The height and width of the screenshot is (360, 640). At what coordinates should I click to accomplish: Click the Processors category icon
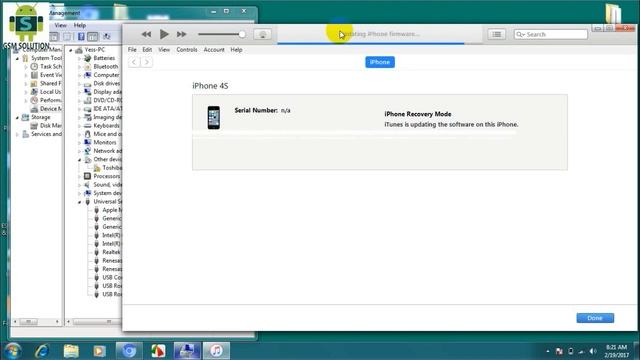pos(87,176)
